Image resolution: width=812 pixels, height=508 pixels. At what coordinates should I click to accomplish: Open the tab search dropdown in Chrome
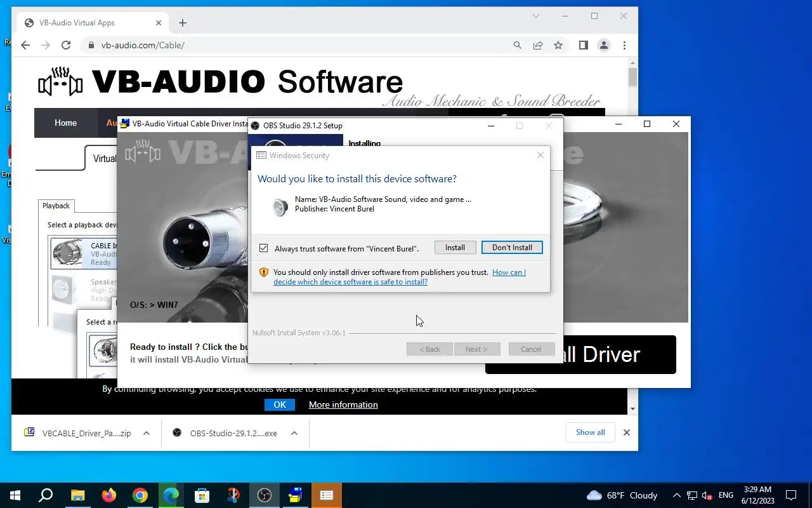pos(536,16)
